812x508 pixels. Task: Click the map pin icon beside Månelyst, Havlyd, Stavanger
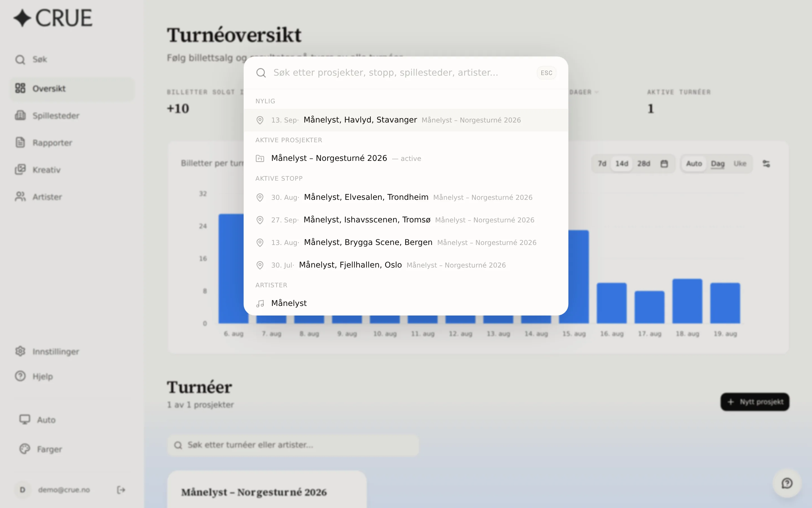[260, 120]
